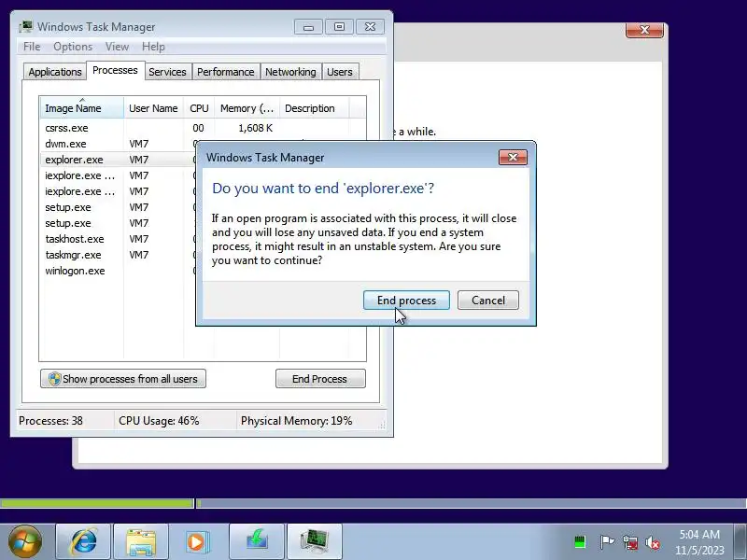747x560 pixels.
Task: Click the setup installer taskbar icon
Action: click(x=257, y=541)
